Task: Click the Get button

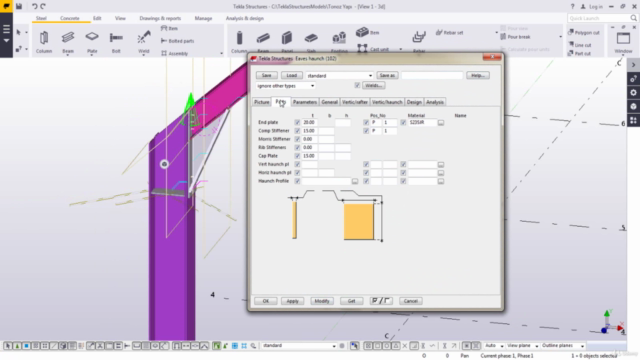Action: click(x=351, y=301)
